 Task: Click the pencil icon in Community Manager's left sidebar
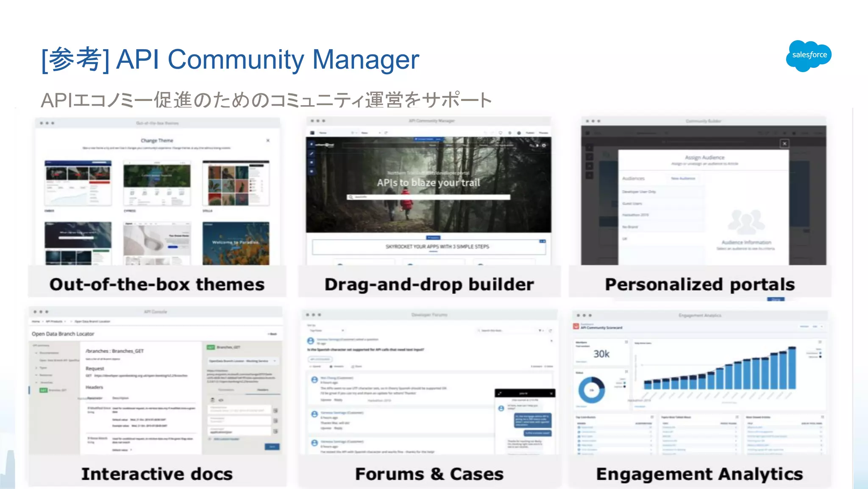(312, 154)
